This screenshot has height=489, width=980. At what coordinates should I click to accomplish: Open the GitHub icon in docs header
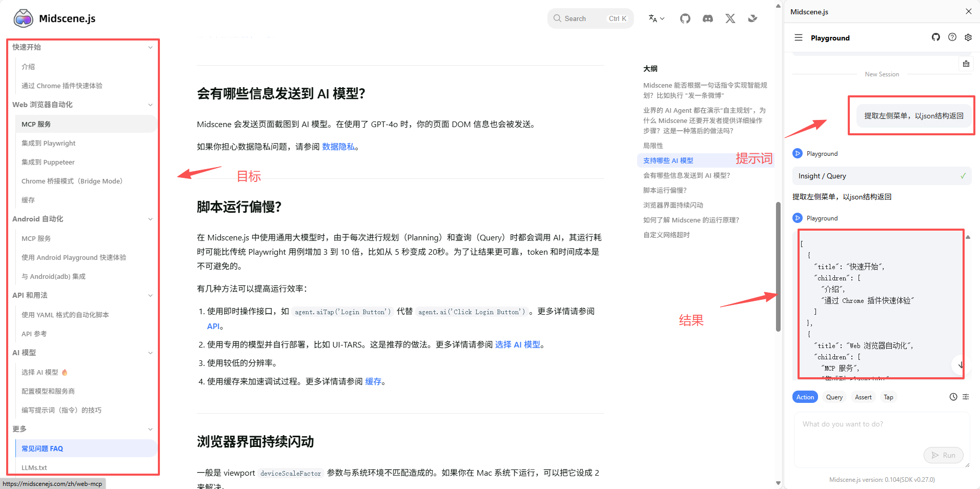685,18
